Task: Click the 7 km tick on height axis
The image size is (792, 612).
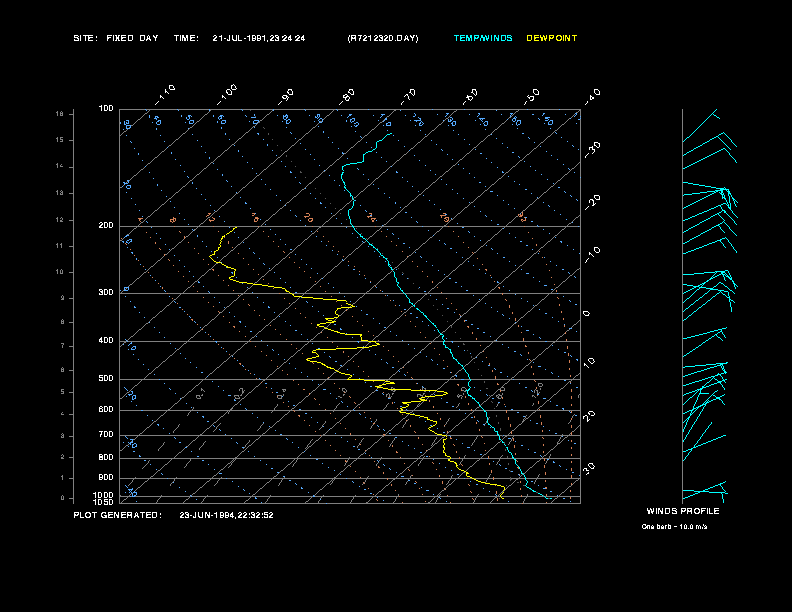Action: pos(63,346)
